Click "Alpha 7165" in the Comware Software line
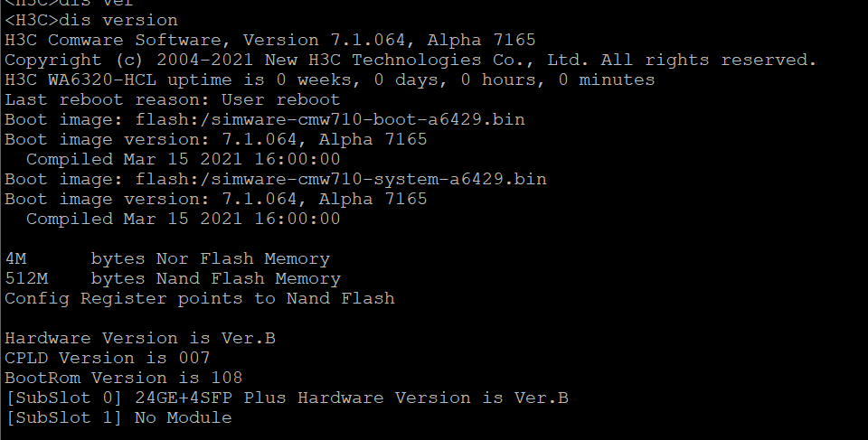Image resolution: width=868 pixels, height=440 pixels. coord(481,40)
